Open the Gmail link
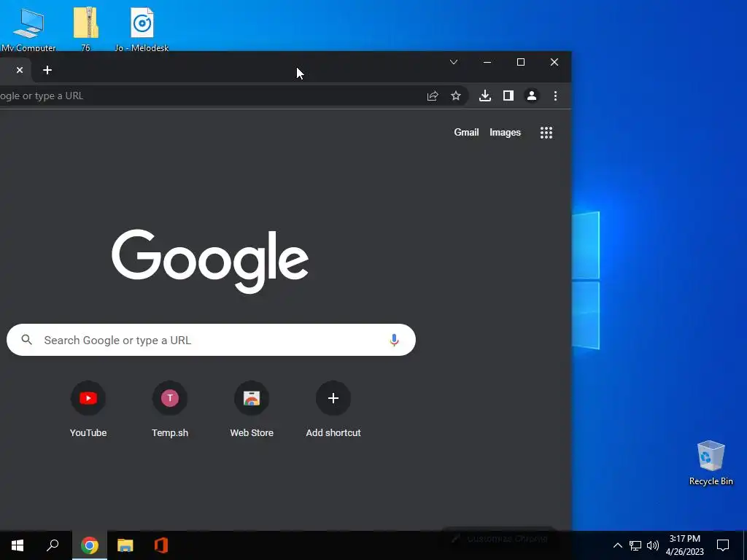This screenshot has width=747, height=560. tap(466, 133)
